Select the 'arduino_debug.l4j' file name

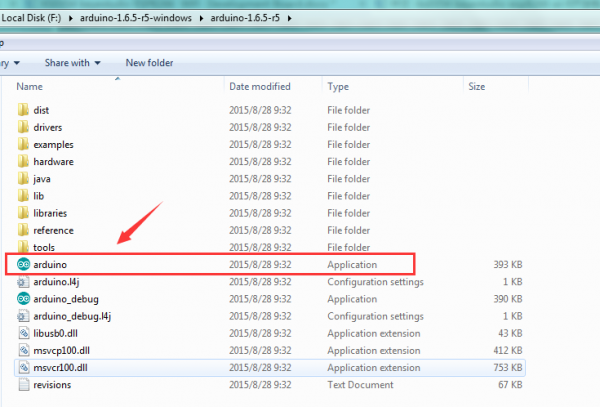tap(72, 316)
